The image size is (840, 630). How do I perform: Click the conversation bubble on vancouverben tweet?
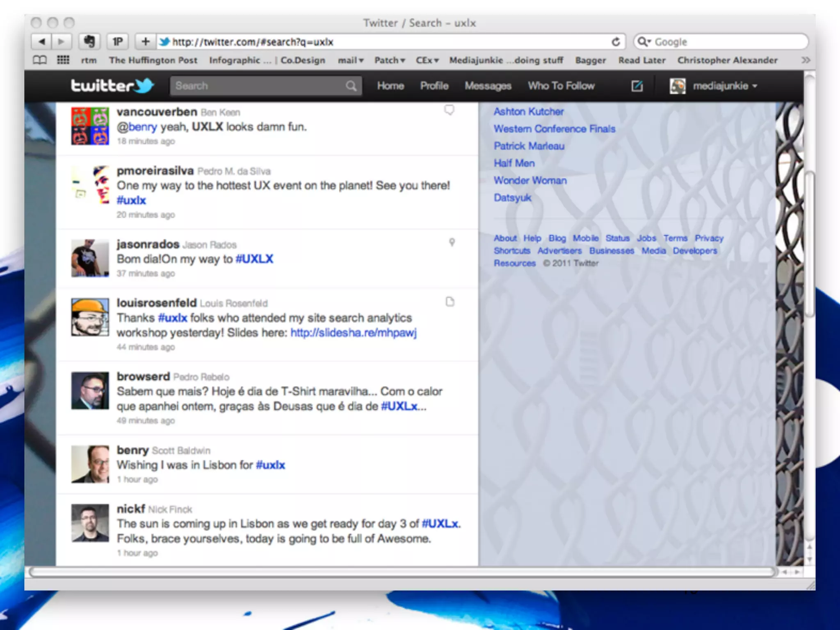(450, 110)
